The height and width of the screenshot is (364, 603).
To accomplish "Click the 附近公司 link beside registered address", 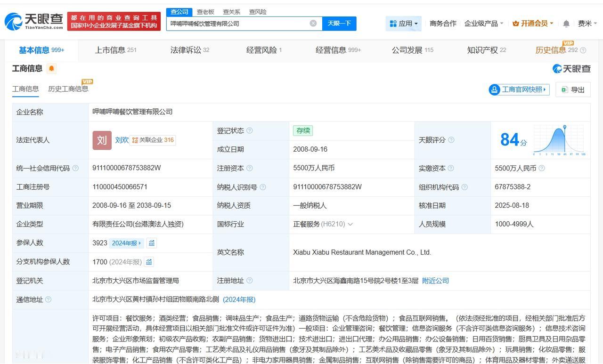I will [x=435, y=280].
